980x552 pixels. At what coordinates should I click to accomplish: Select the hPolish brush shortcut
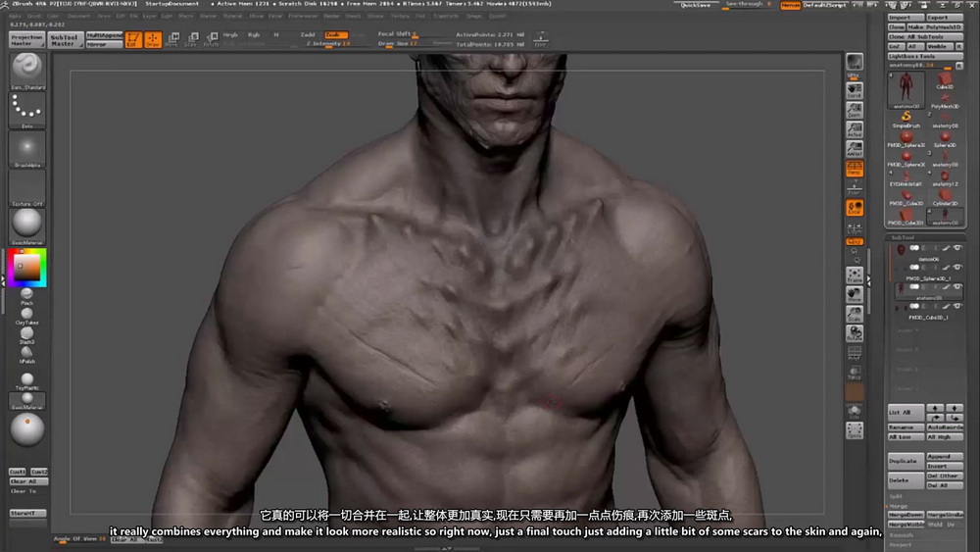coord(26,355)
